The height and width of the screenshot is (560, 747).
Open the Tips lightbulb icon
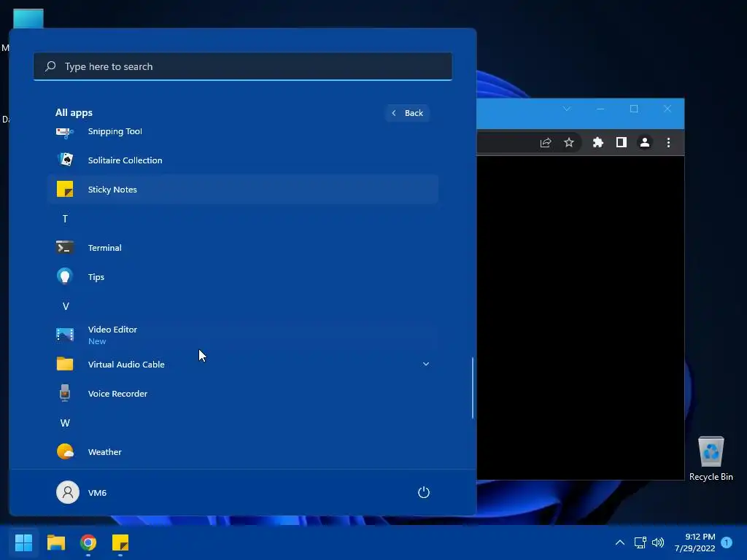click(65, 276)
